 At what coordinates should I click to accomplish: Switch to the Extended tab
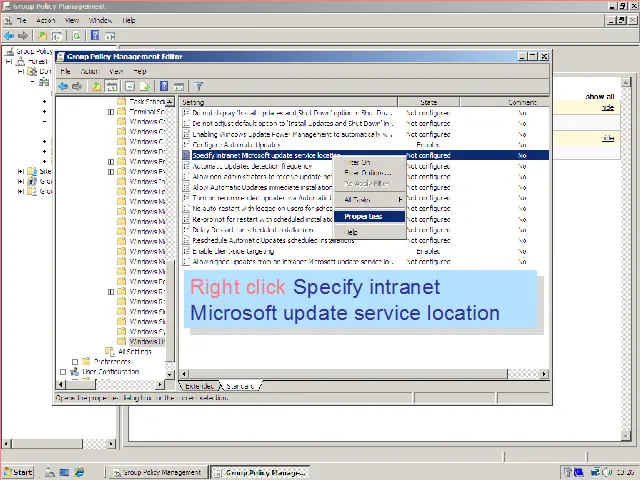pos(199,386)
